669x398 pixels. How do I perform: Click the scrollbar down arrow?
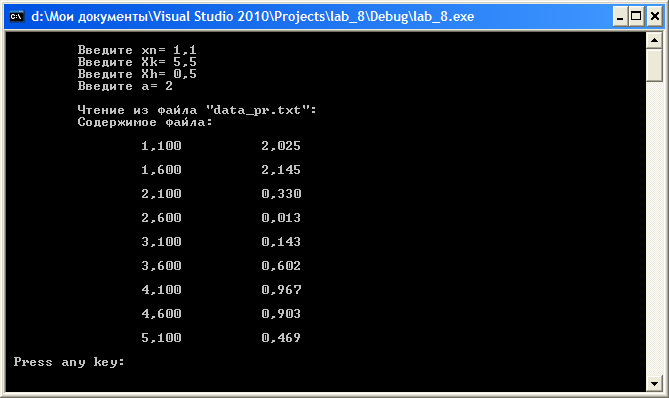pyautogui.click(x=654, y=383)
